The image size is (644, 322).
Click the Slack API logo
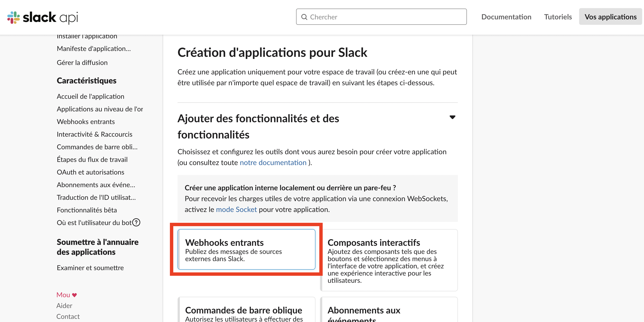[43, 17]
